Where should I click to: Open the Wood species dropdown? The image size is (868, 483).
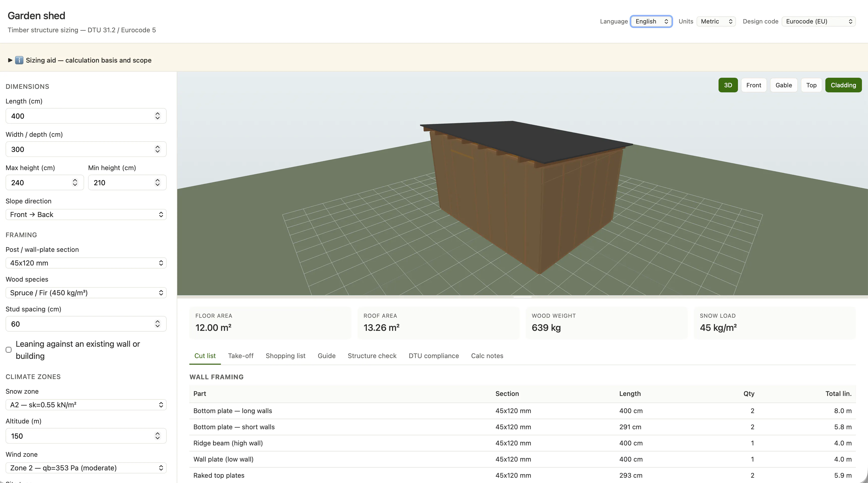pyautogui.click(x=86, y=293)
